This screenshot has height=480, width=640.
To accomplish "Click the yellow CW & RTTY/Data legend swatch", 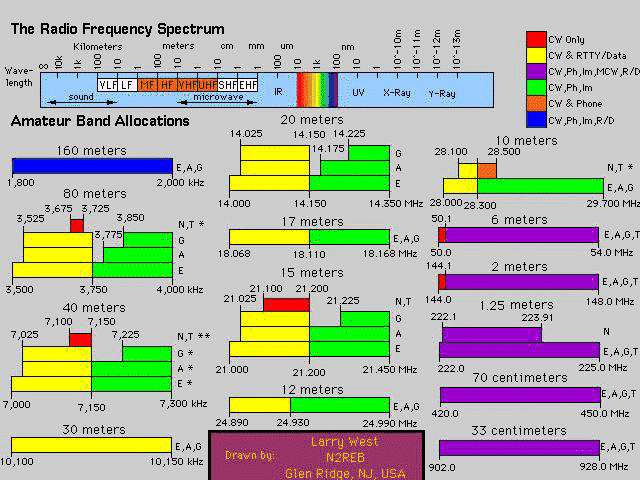I will (x=536, y=56).
